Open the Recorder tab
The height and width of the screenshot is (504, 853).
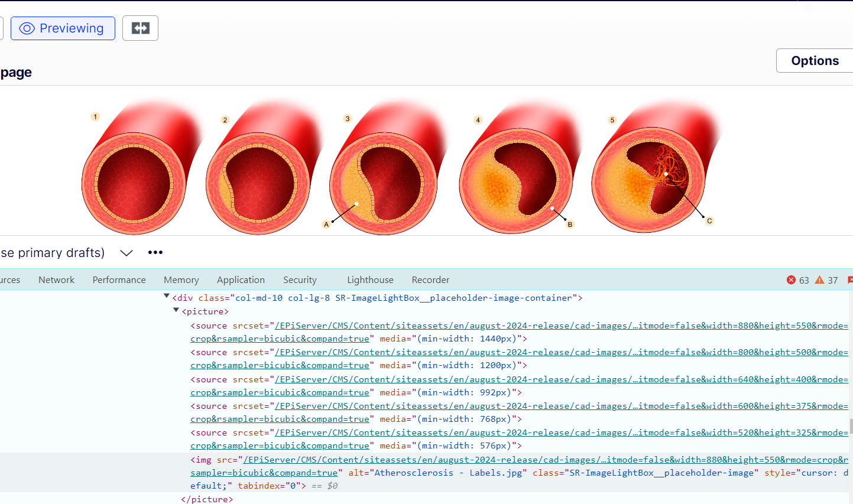(x=430, y=280)
